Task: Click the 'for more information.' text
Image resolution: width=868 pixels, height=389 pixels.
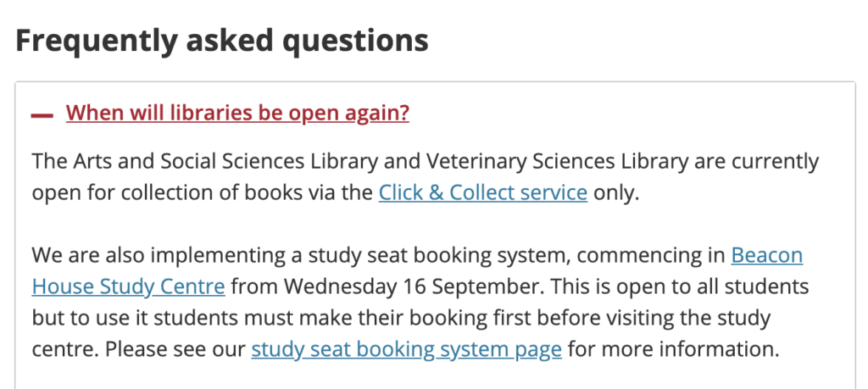Action: (673, 350)
